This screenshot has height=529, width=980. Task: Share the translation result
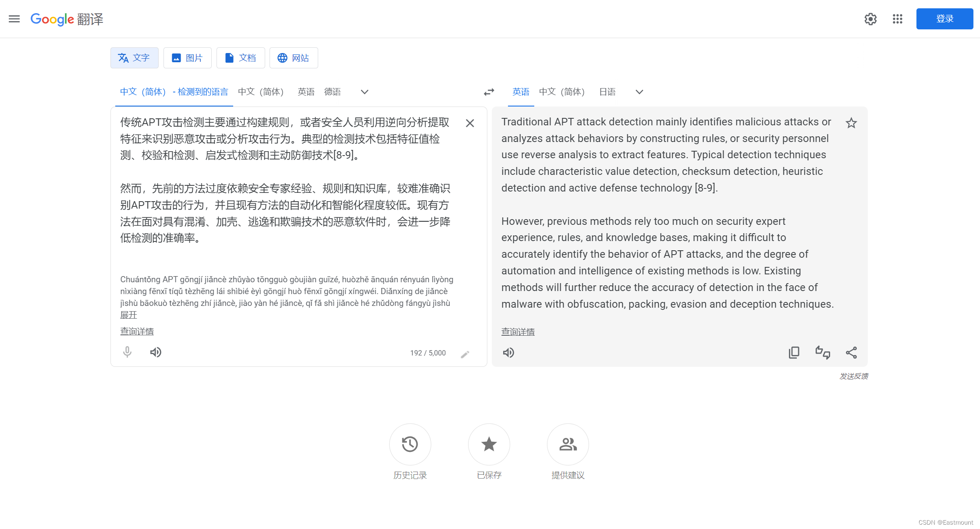851,352
